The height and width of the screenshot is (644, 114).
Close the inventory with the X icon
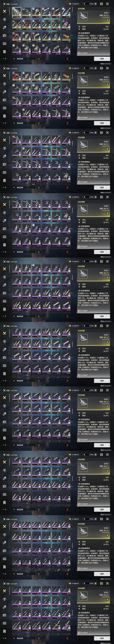point(107,4)
